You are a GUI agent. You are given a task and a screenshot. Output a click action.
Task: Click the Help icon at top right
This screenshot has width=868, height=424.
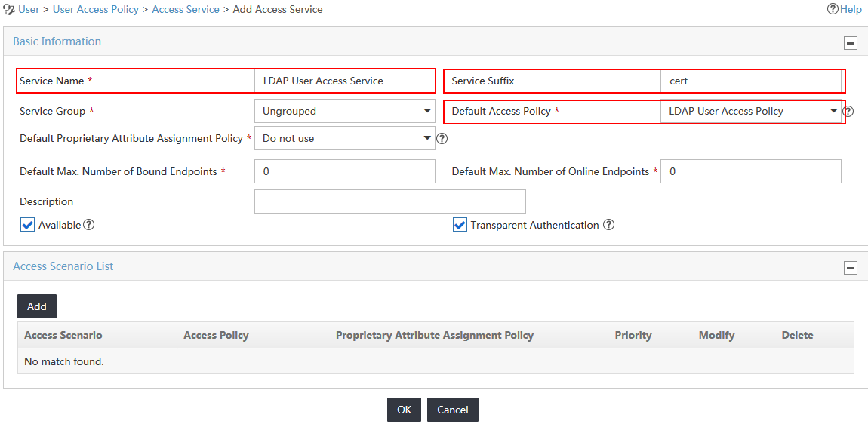(x=833, y=9)
